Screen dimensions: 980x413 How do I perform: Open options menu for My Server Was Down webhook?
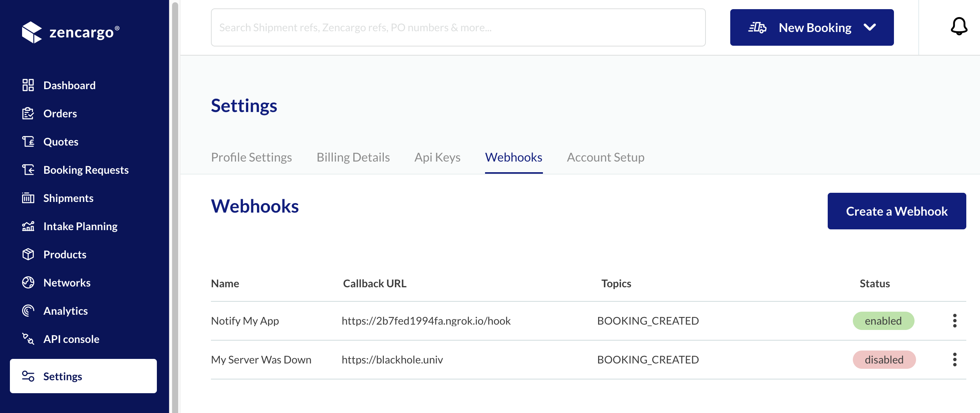coord(954,359)
